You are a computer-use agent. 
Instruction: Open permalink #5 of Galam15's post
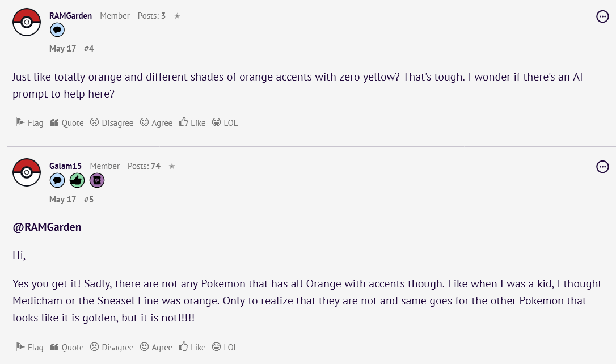(89, 200)
